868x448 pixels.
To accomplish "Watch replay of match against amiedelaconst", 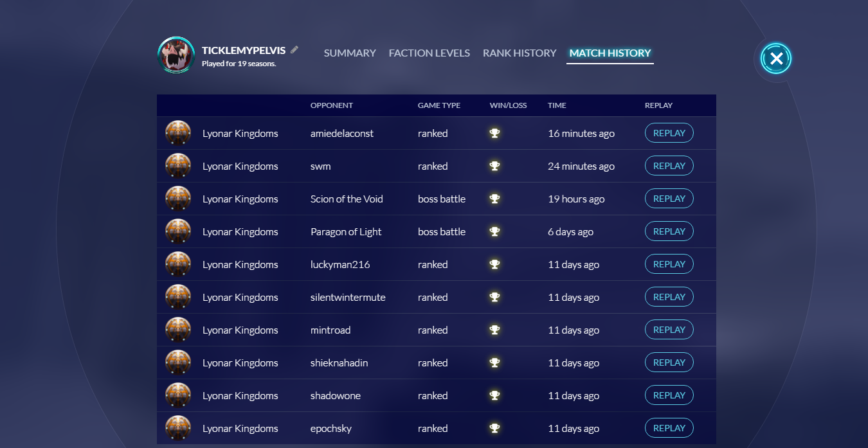I will (669, 133).
